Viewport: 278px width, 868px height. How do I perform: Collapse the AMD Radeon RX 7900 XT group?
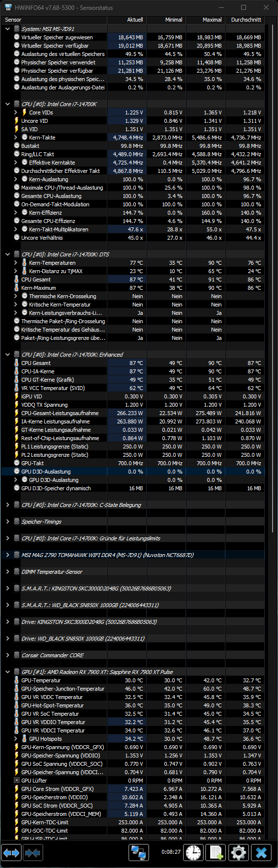point(7,672)
